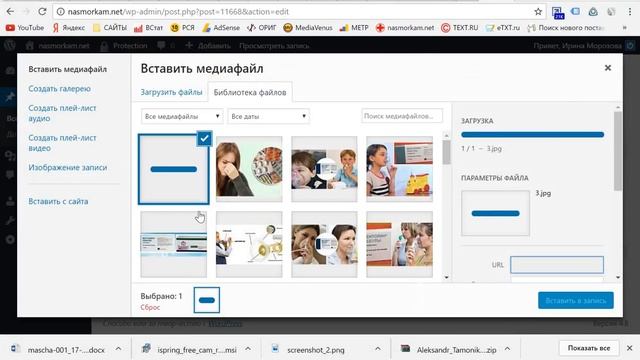This screenshot has width=640, height=360.
Task: Select Изображение записи option
Action: pyautogui.click(x=67, y=167)
